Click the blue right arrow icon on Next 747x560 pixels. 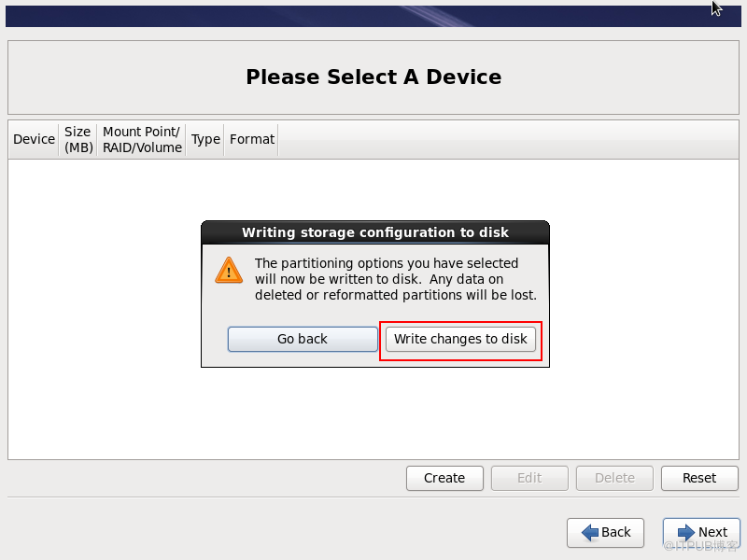pos(686,532)
